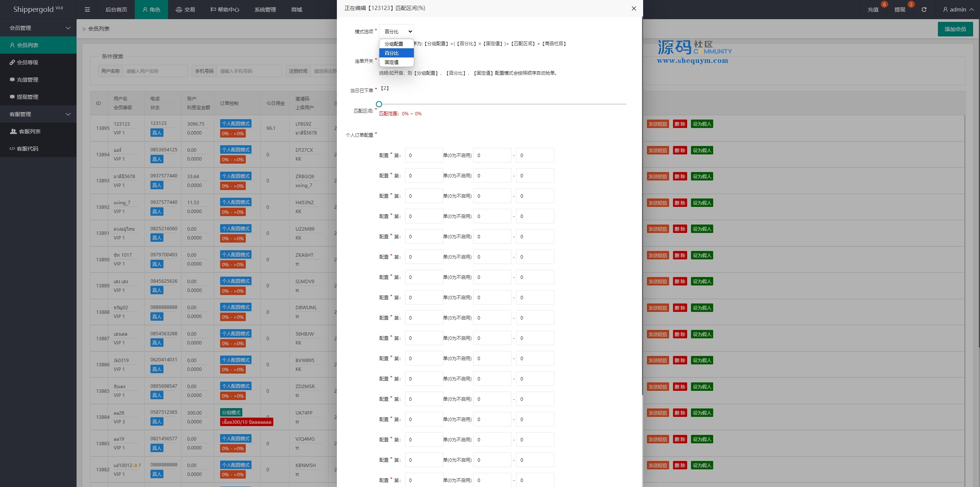Click the middle of the 匹配区间 slider track
980x487 pixels.
[503, 104]
